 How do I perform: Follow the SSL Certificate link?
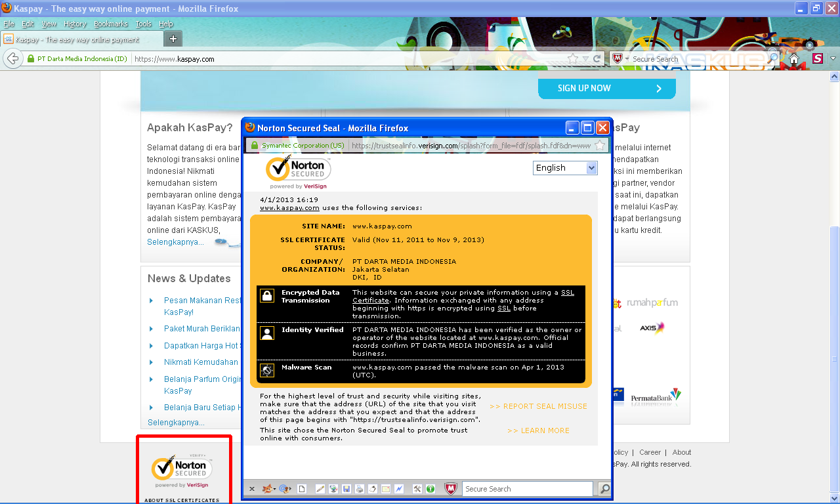coord(463,297)
